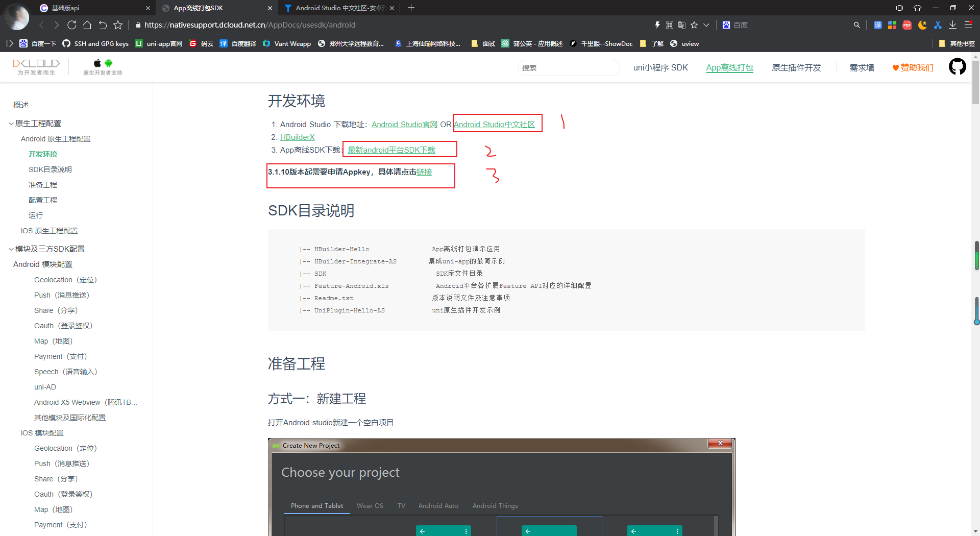The width and height of the screenshot is (980, 536).
Task: Go back to the previous page
Action: click(41, 25)
